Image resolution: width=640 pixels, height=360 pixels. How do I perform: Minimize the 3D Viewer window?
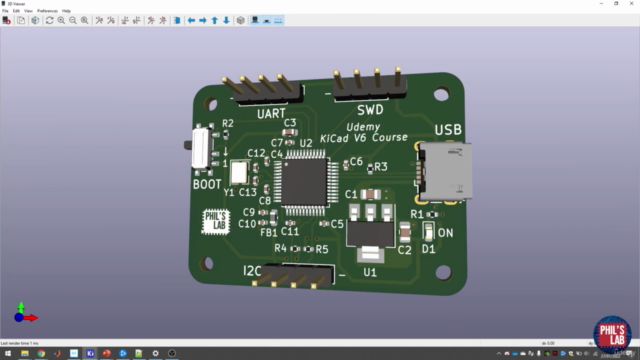tap(601, 4)
